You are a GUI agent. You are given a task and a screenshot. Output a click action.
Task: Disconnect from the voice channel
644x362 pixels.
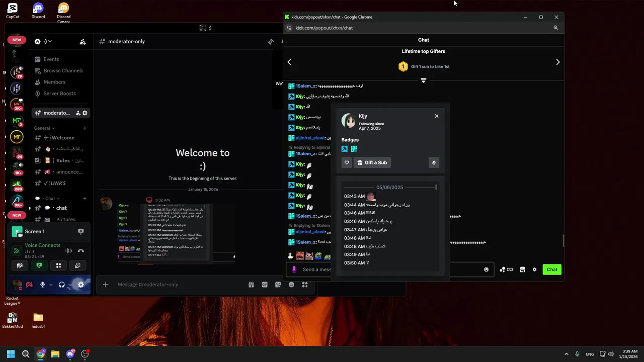tap(80, 250)
